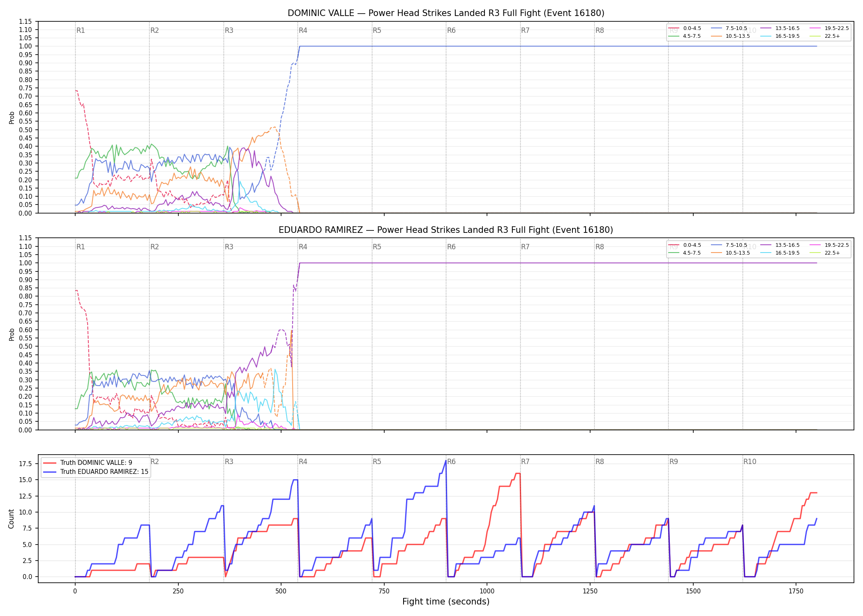Click the R5 round marker in Count chart

click(377, 462)
